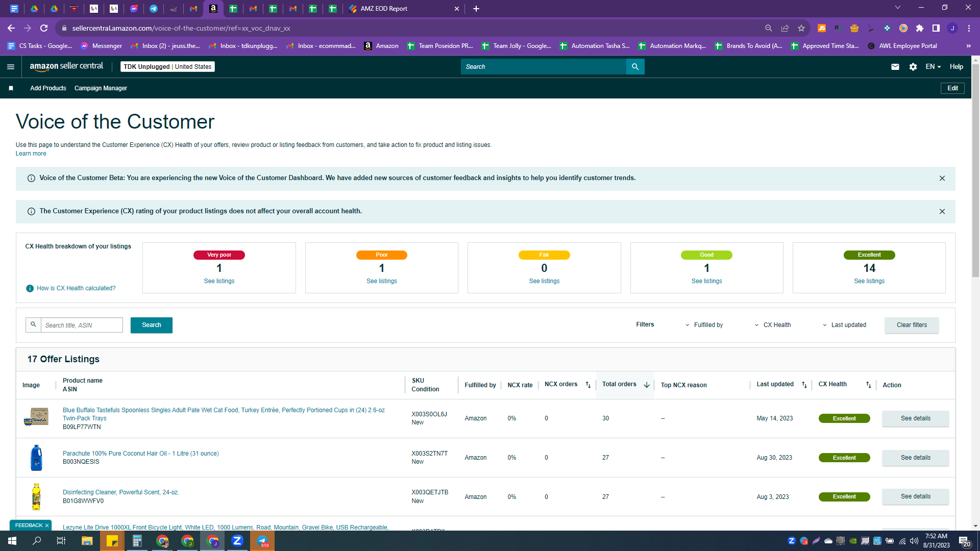Open the AWL Employee Portal bookmark
The image size is (980, 551).
point(902,46)
